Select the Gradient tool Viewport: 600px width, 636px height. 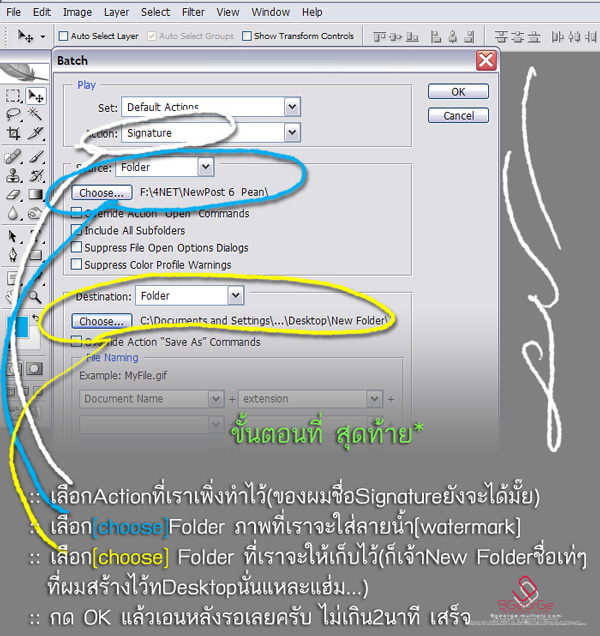click(36, 194)
